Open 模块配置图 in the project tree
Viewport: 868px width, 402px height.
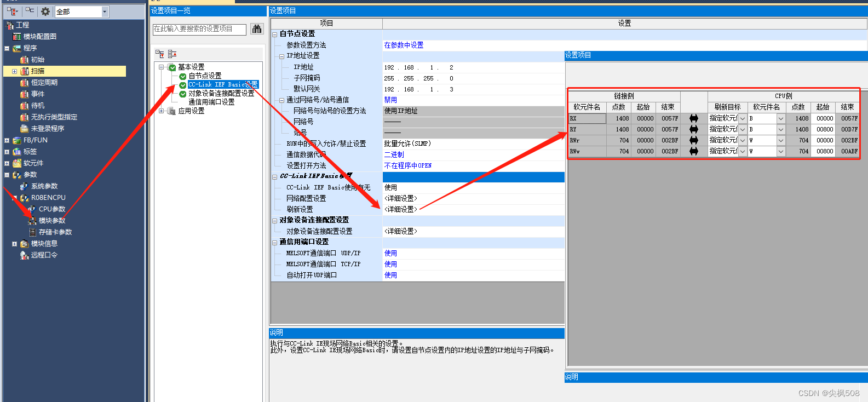tap(40, 37)
